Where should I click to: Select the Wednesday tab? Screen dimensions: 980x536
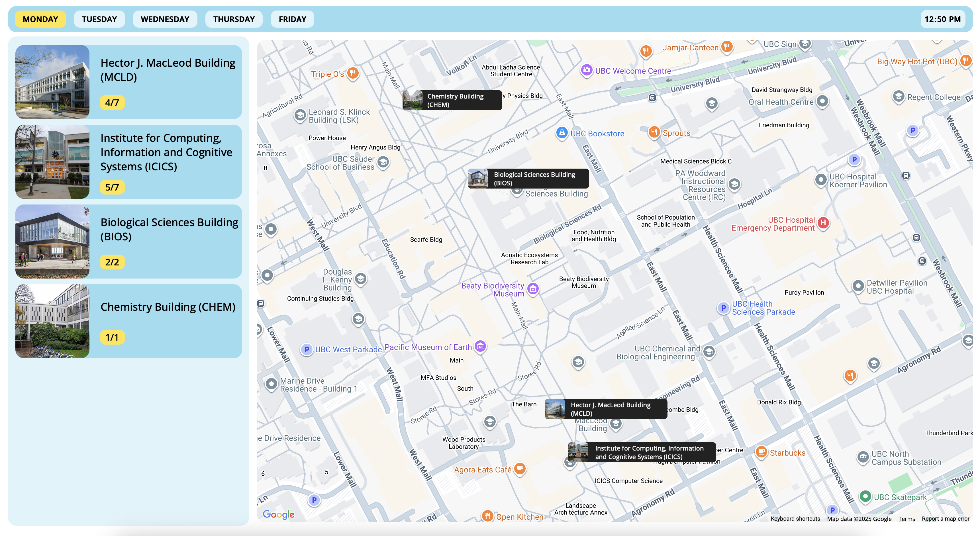165,19
